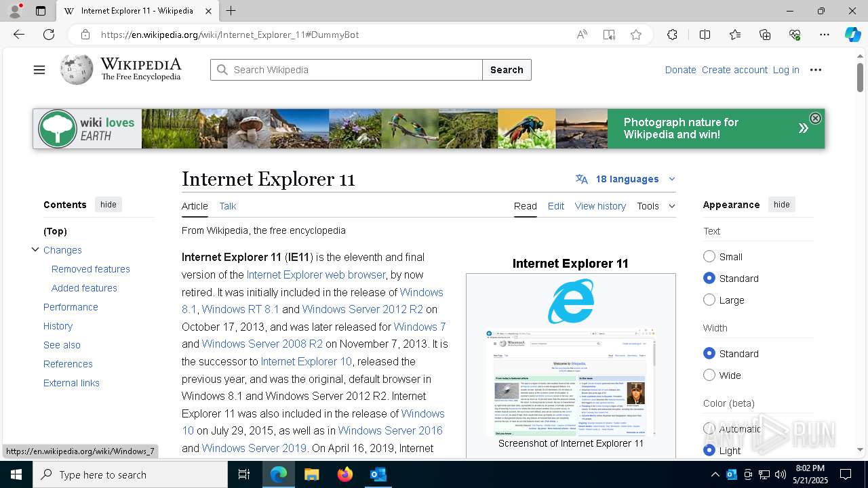The height and width of the screenshot is (488, 868).
Task: Go to Wikipedia home via globe logo
Action: (x=76, y=70)
